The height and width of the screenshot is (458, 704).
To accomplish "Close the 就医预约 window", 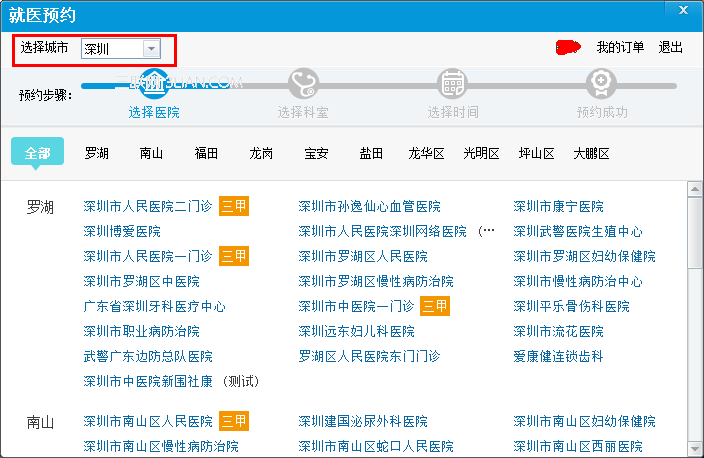I will (683, 10).
